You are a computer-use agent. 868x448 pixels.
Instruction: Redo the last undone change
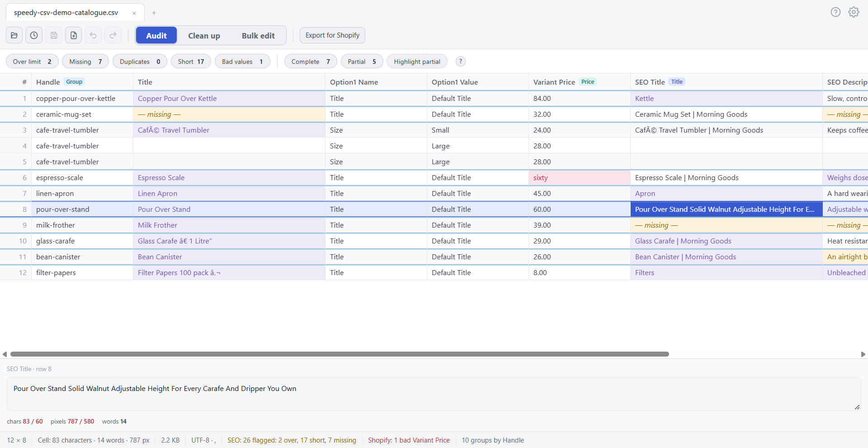pyautogui.click(x=113, y=35)
